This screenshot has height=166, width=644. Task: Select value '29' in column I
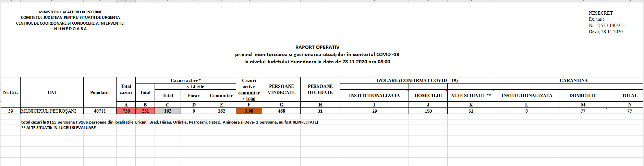coord(374,111)
